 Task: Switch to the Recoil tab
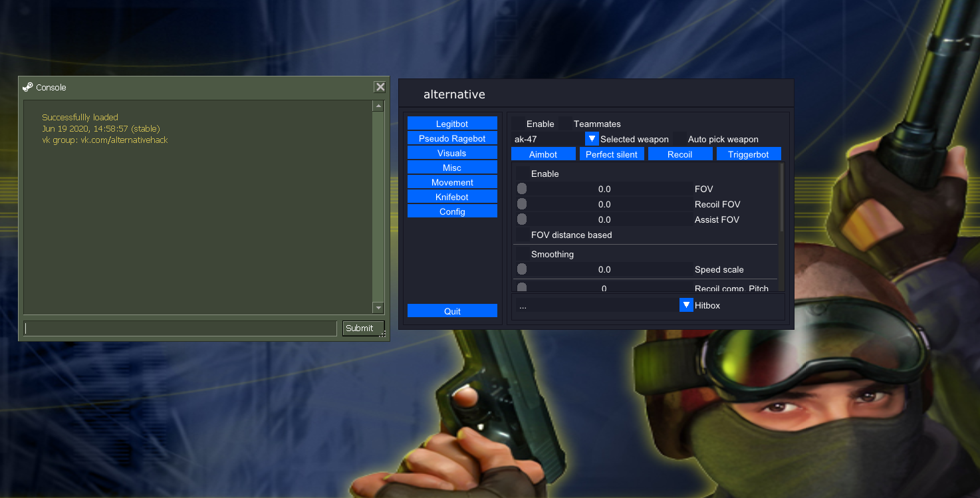tap(680, 154)
